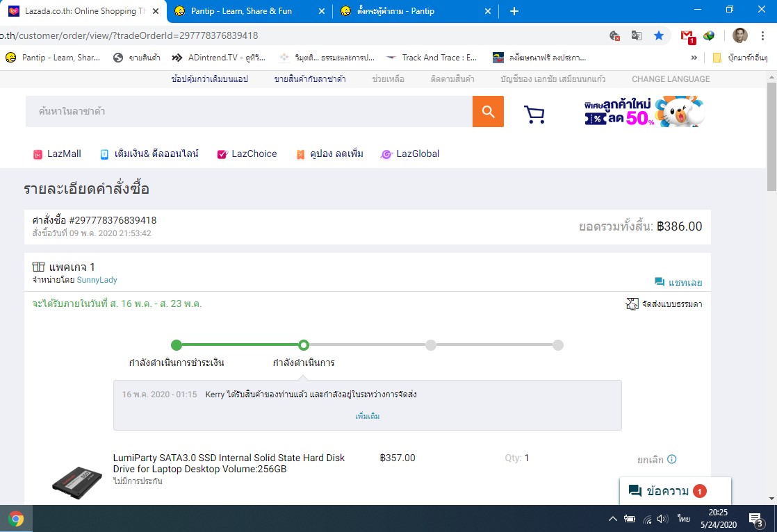Bookmark star icon in address bar
Screen dimensions: 777x532
(659, 35)
